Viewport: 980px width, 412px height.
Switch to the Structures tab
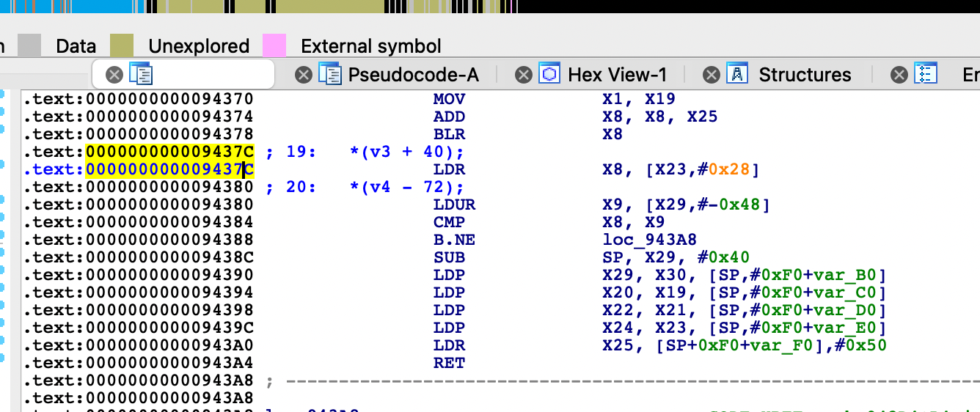(x=804, y=75)
